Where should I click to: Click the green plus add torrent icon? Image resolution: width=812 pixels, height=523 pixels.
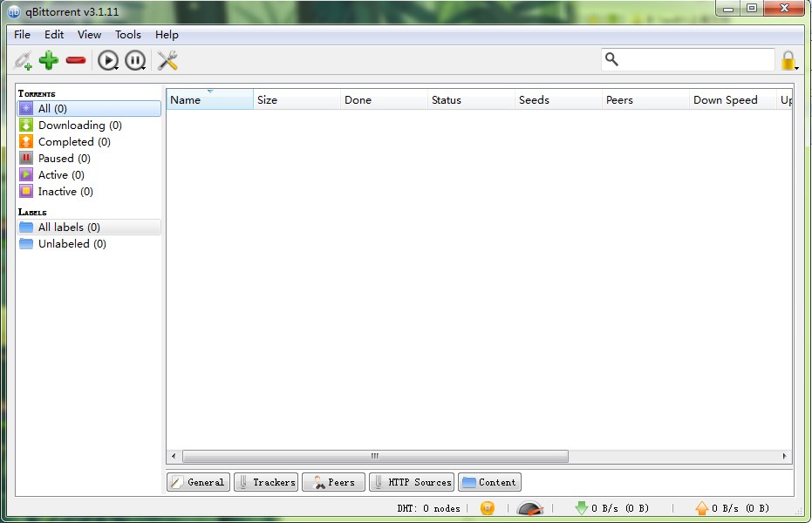49,60
